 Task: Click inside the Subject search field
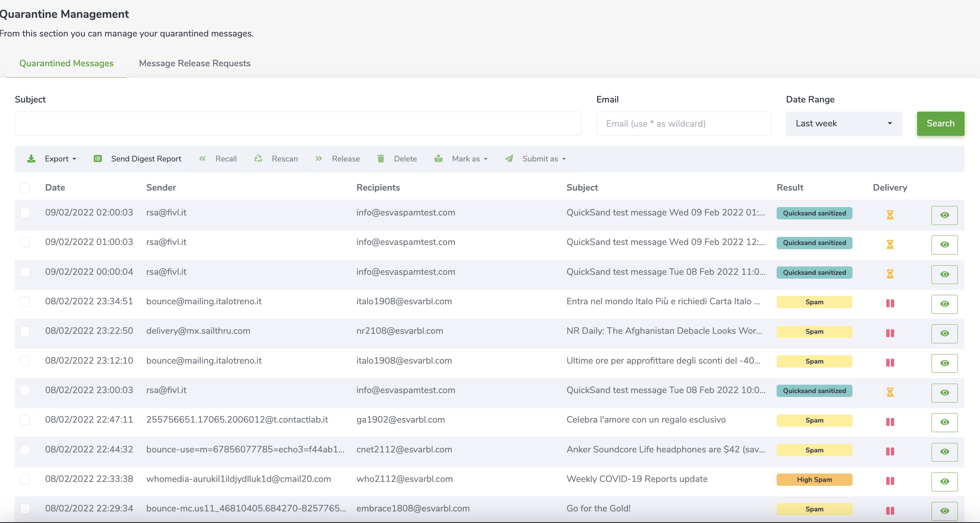pyautogui.click(x=298, y=124)
